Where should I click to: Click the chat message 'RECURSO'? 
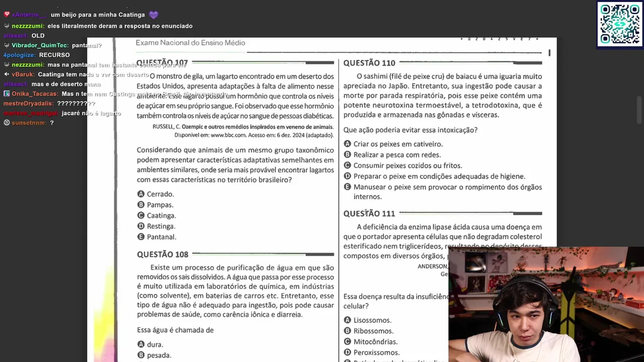point(54,55)
